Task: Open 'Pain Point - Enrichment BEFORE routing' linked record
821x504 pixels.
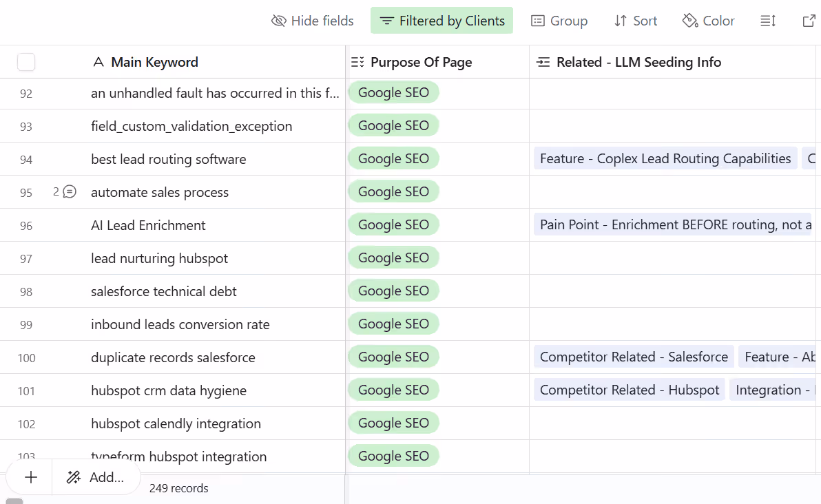Action: [x=674, y=224]
